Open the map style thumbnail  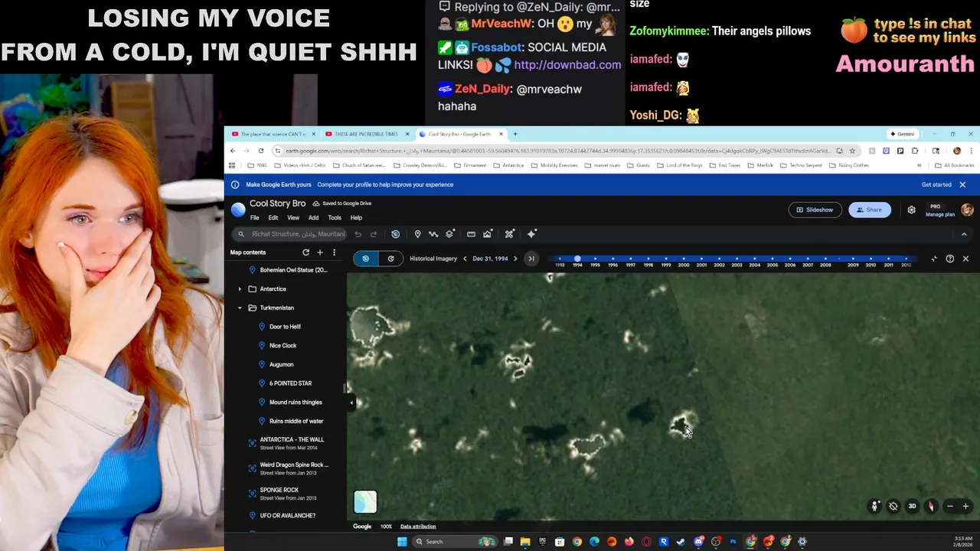coord(365,502)
